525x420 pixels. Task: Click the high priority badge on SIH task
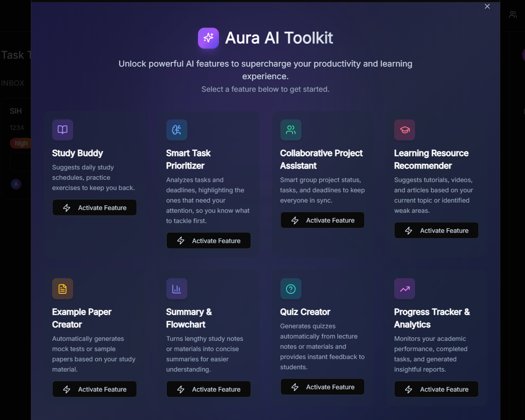[20, 143]
